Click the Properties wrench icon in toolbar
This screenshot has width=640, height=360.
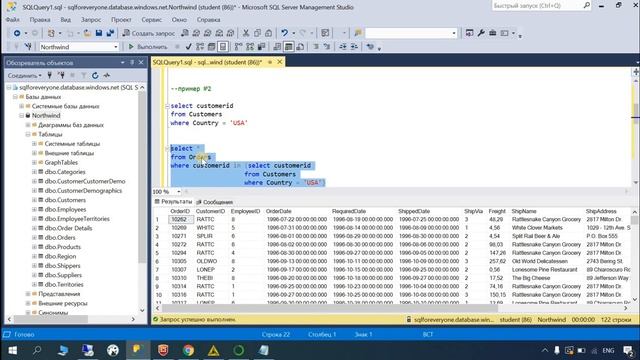pos(481,33)
